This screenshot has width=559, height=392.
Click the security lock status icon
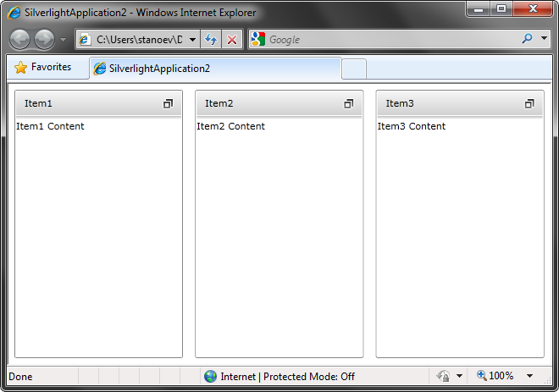pyautogui.click(x=443, y=376)
